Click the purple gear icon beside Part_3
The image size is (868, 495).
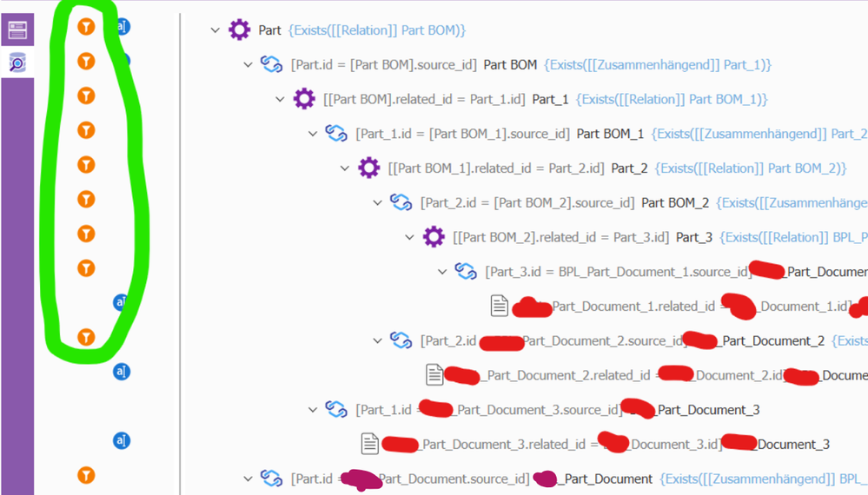click(x=434, y=237)
